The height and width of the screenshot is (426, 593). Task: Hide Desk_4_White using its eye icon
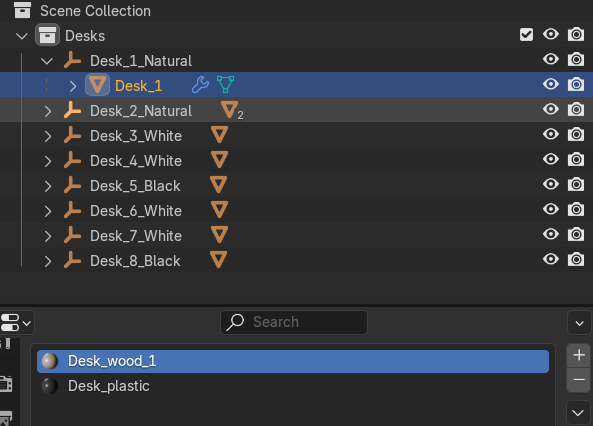[551, 159]
